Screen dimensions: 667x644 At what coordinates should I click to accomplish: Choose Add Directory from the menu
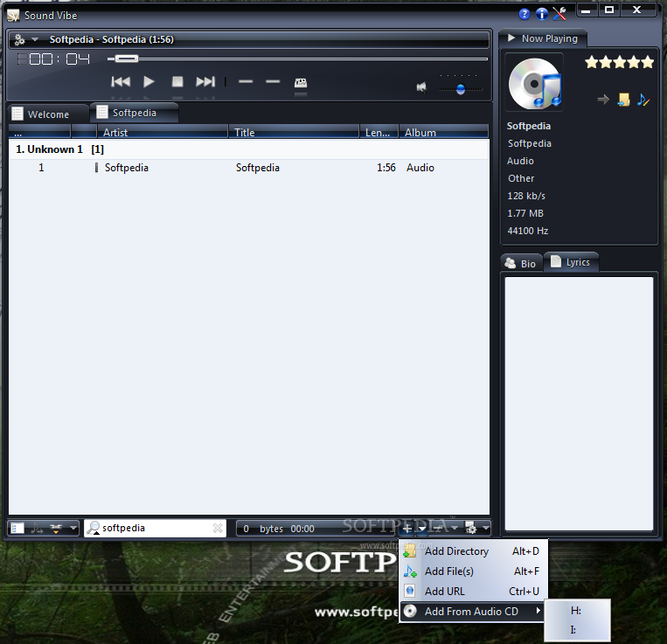[472, 551]
